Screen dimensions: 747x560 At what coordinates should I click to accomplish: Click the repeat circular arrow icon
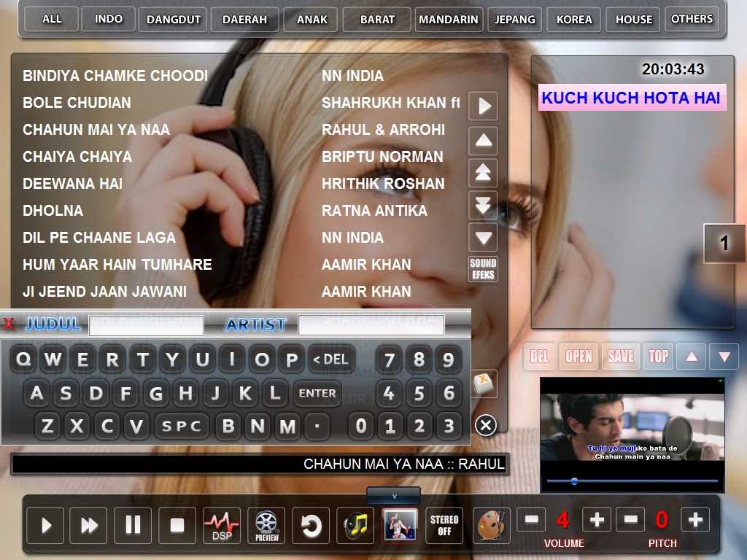tap(311, 526)
